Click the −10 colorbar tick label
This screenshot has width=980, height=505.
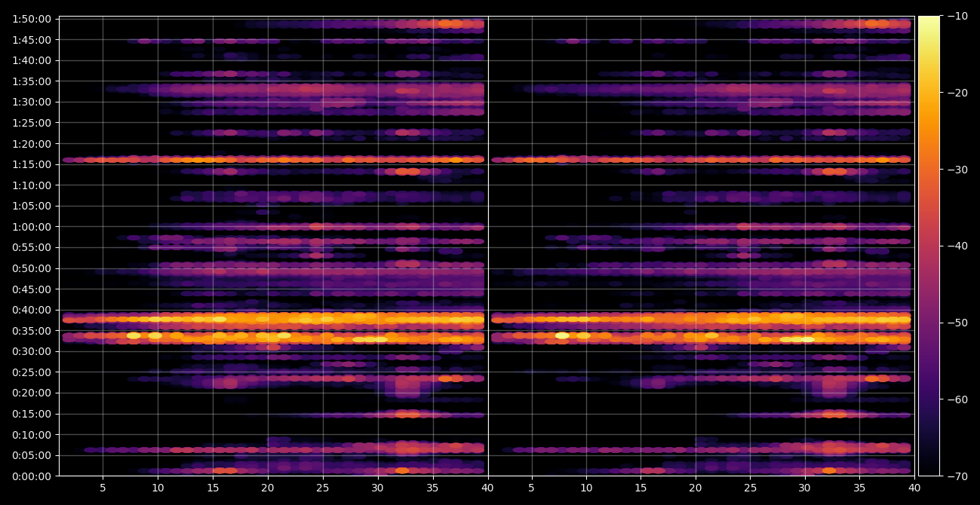click(x=958, y=16)
